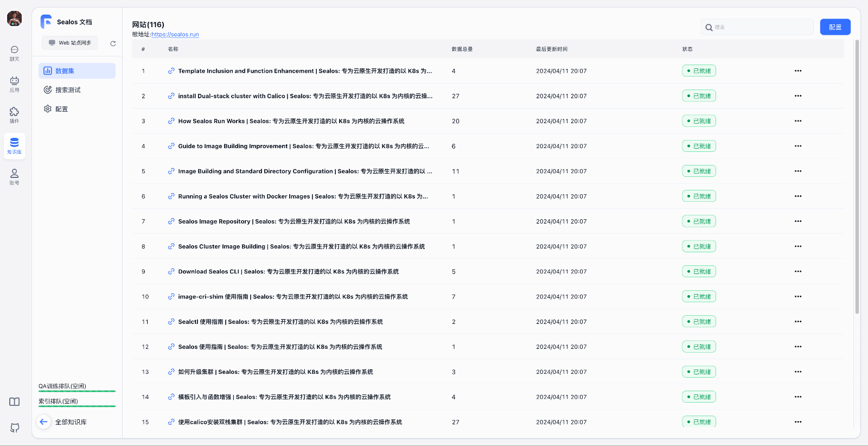Expand the actions menu for row 5

(x=797, y=171)
